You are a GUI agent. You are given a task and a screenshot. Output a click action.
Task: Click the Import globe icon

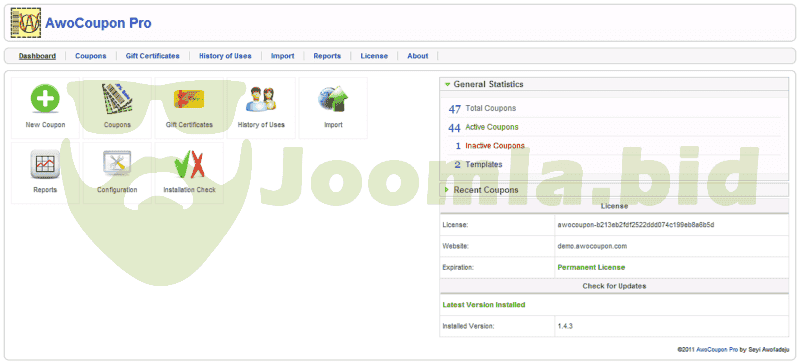pyautogui.click(x=333, y=99)
